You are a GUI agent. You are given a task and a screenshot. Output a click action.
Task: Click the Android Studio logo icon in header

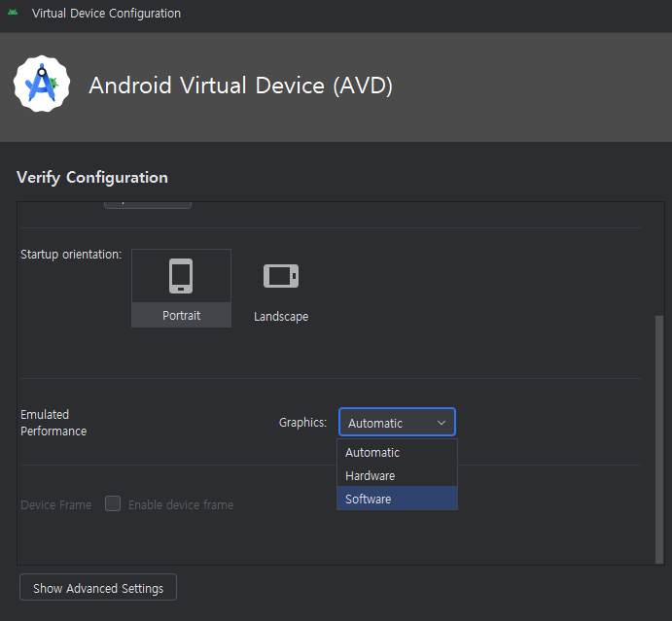pyautogui.click(x=42, y=84)
